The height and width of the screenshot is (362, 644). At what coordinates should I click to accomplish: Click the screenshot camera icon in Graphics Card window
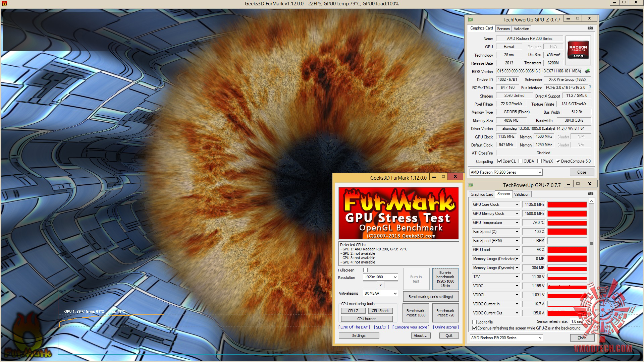(x=590, y=28)
